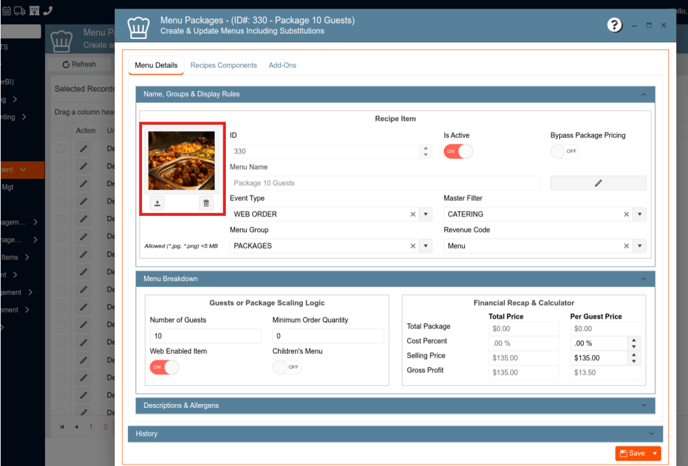Toggle the Is Active switch off
The height and width of the screenshot is (466, 688).
[x=458, y=151]
